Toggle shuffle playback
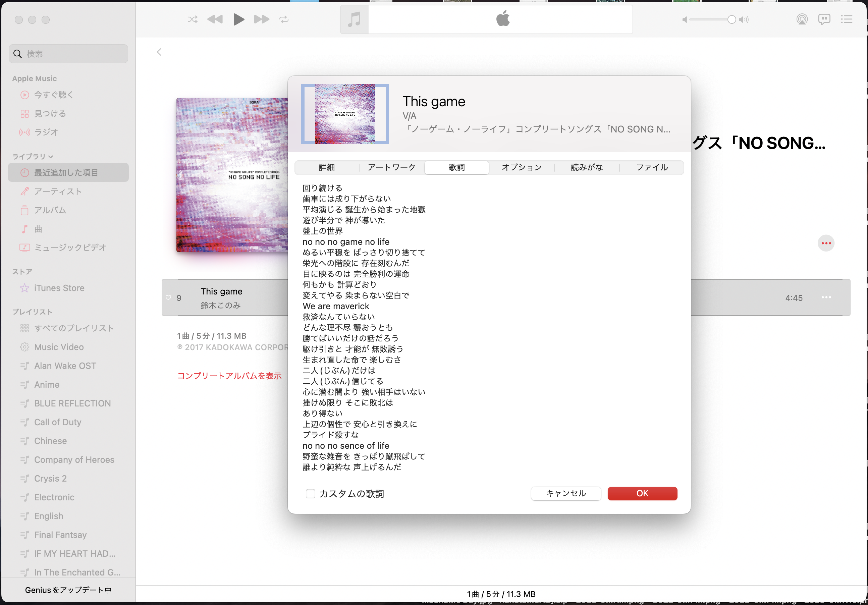868x605 pixels. click(193, 19)
